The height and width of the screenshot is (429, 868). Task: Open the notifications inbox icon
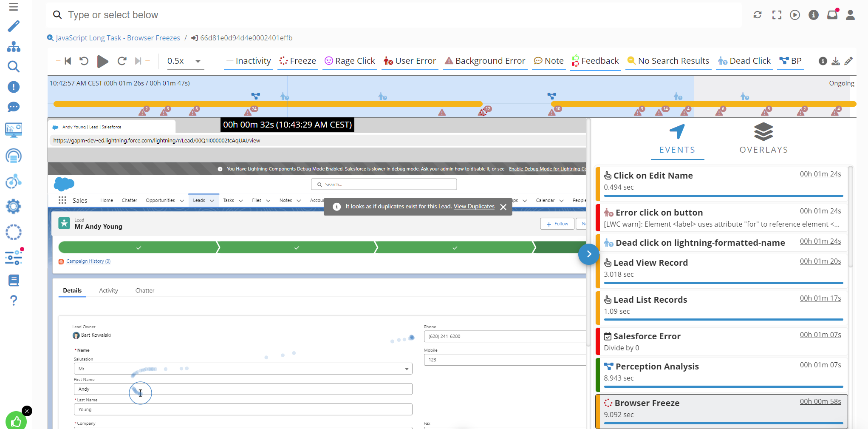(x=832, y=15)
